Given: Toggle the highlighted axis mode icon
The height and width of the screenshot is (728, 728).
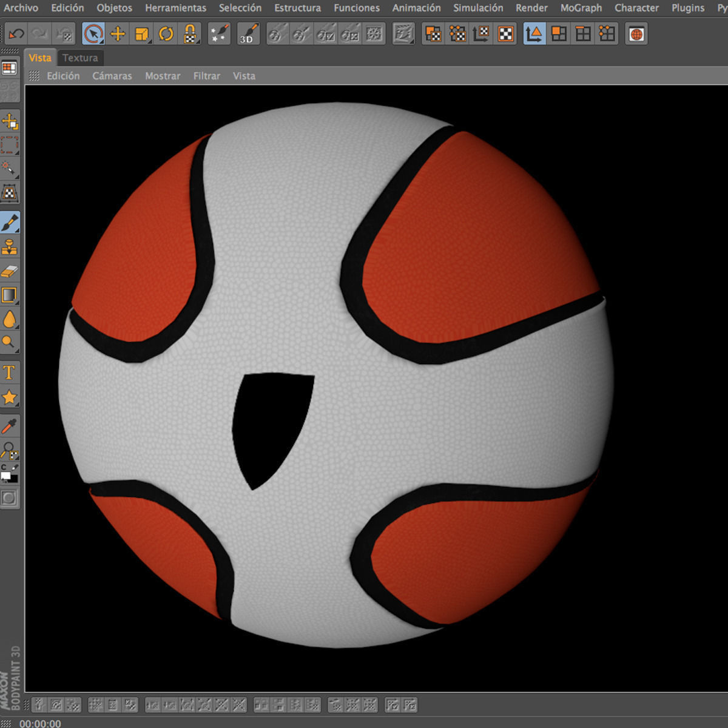Looking at the screenshot, I should tap(534, 34).
